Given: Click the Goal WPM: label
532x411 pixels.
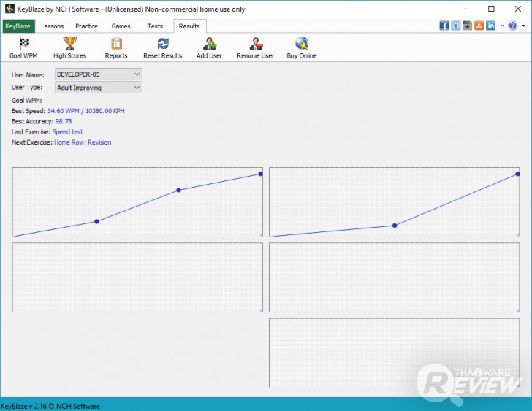Looking at the screenshot, I should pyautogui.click(x=27, y=100).
